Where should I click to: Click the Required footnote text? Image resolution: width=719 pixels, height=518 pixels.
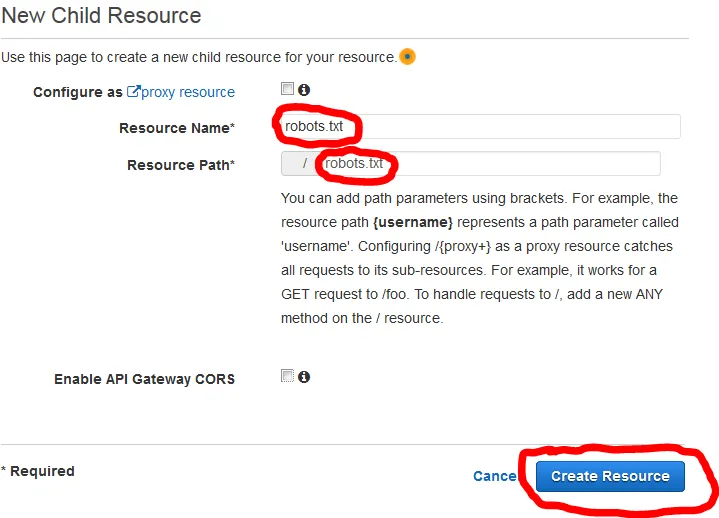pos(40,471)
